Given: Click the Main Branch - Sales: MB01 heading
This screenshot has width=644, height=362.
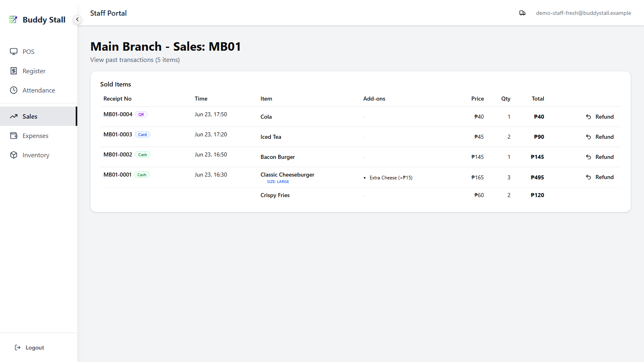Looking at the screenshot, I should (x=165, y=46).
